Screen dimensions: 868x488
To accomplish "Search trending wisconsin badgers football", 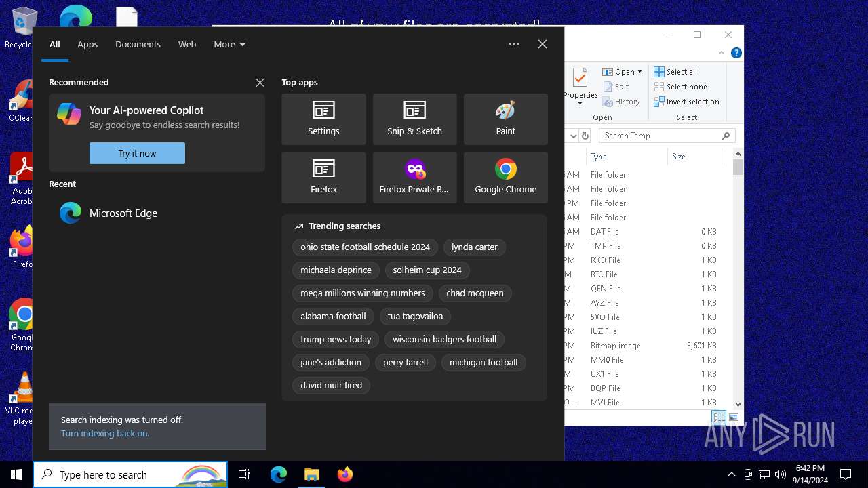I will [444, 340].
